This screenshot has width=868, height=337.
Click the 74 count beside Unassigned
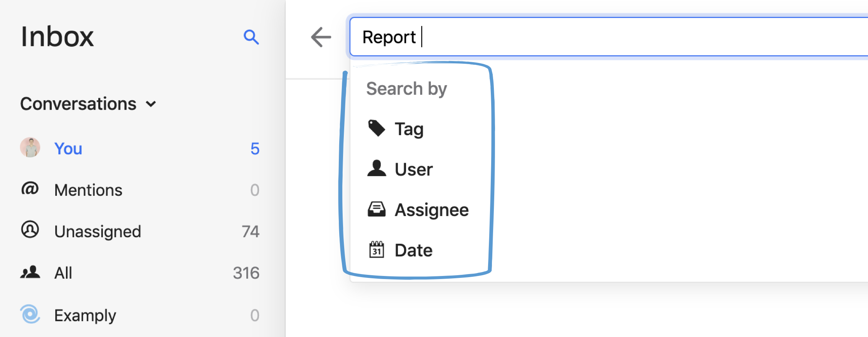coord(251,231)
